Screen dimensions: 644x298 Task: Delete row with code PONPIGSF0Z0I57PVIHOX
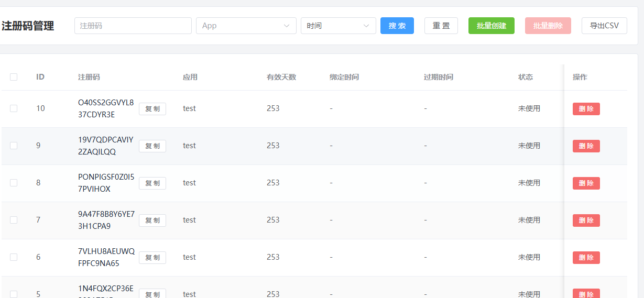586,183
